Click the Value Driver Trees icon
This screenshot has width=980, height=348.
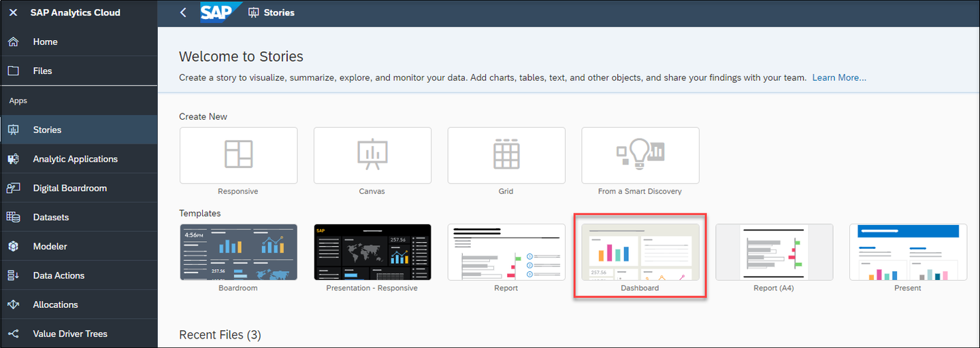point(13,334)
